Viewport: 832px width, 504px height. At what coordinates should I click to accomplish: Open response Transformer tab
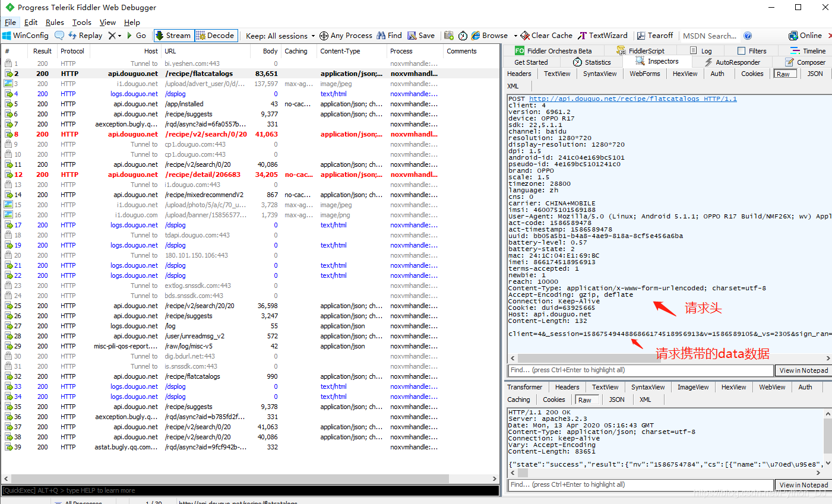point(525,387)
